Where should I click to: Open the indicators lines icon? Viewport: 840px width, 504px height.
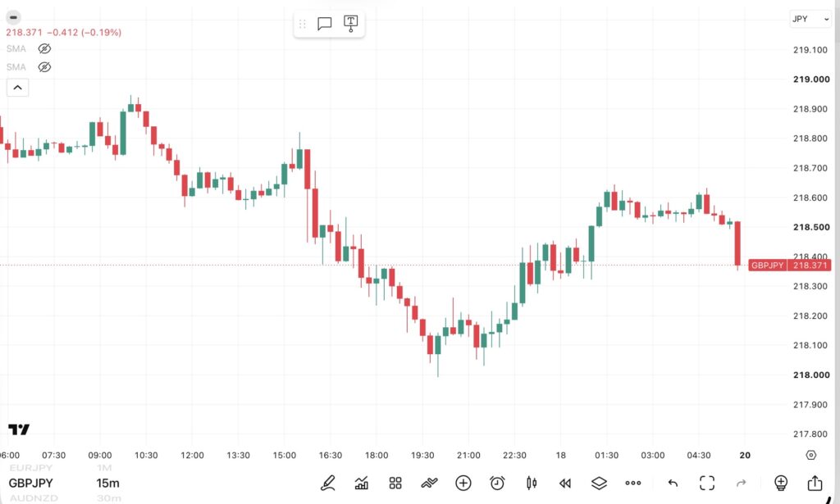pos(429,484)
